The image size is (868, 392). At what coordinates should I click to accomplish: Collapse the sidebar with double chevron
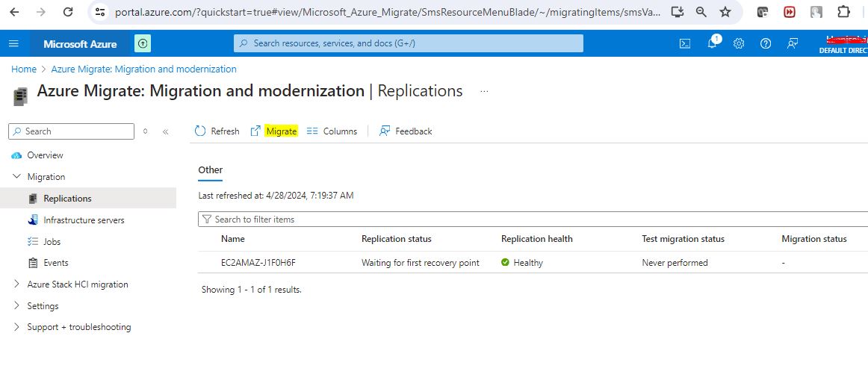165,131
